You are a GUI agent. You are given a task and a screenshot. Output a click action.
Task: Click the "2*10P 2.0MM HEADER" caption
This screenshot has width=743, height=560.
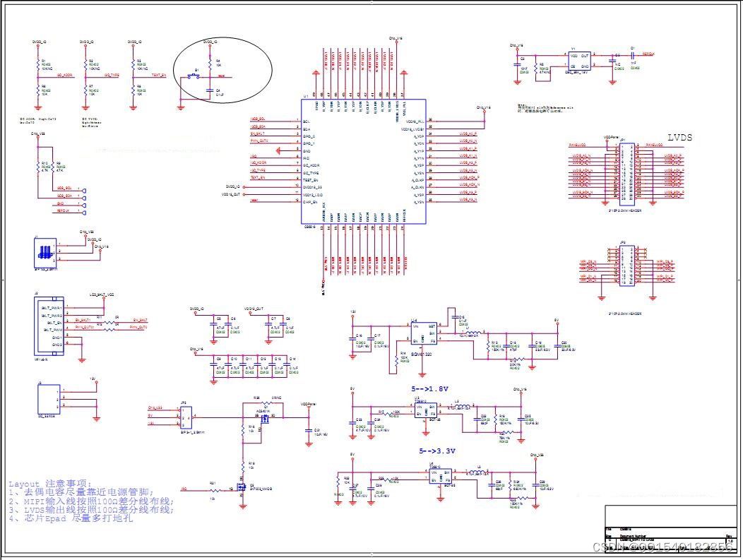tap(624, 314)
